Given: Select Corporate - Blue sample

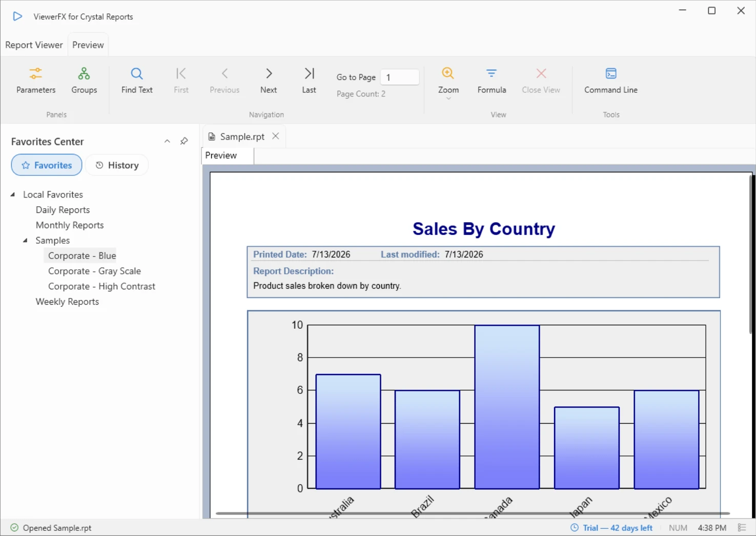Looking at the screenshot, I should (x=82, y=256).
